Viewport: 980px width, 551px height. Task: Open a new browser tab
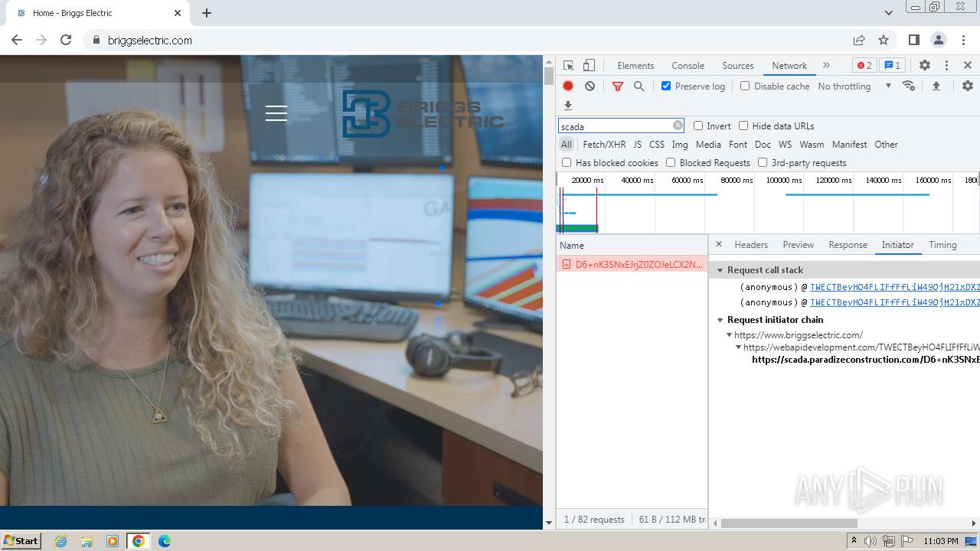click(x=207, y=13)
